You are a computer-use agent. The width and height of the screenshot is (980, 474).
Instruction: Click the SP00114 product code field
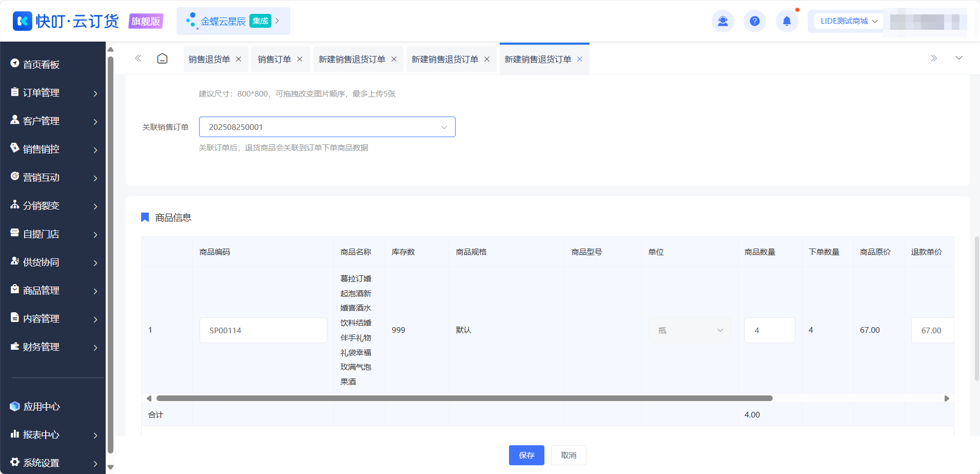(x=263, y=330)
